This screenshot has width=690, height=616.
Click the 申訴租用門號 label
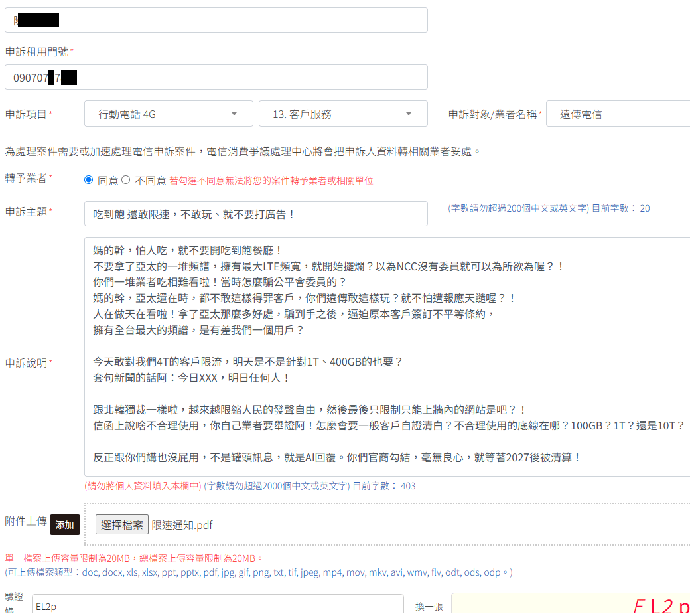[x=36, y=52]
